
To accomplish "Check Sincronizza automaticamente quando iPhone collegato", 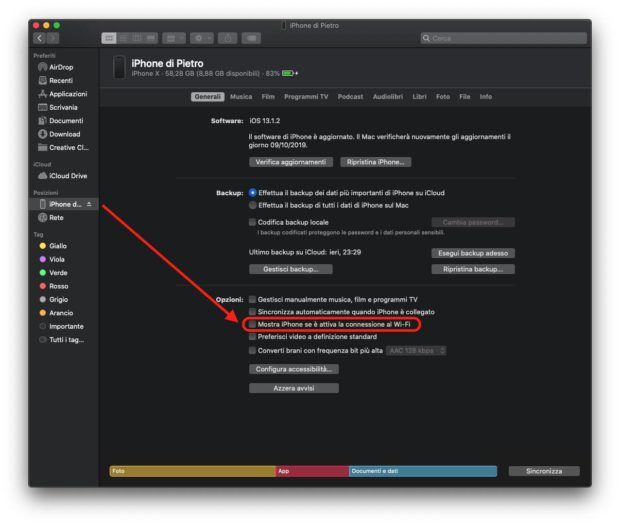I will point(252,312).
